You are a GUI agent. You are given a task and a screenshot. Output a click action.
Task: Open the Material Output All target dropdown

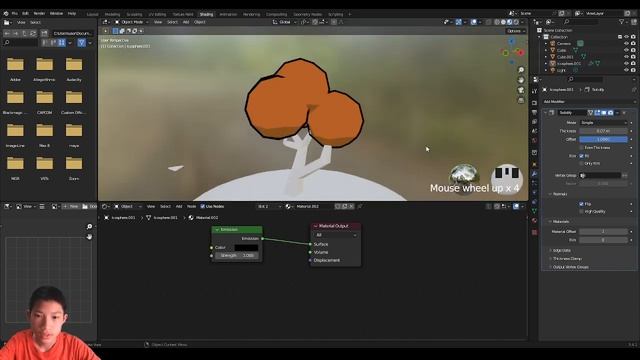tap(336, 235)
